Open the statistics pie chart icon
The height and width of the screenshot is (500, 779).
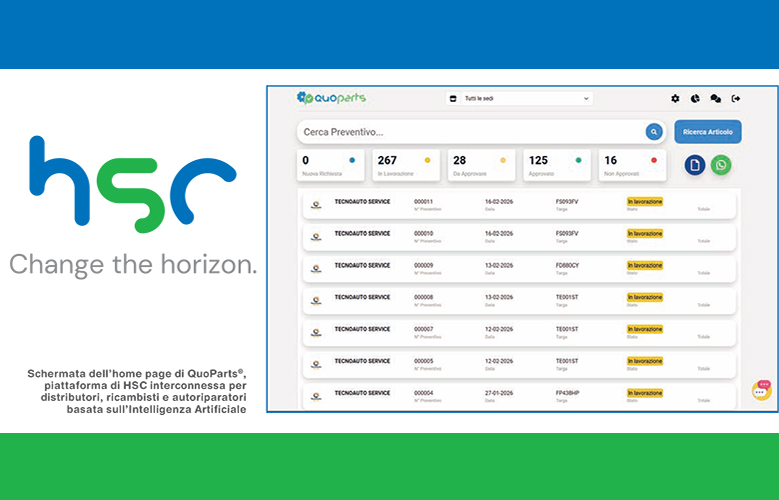(695, 98)
